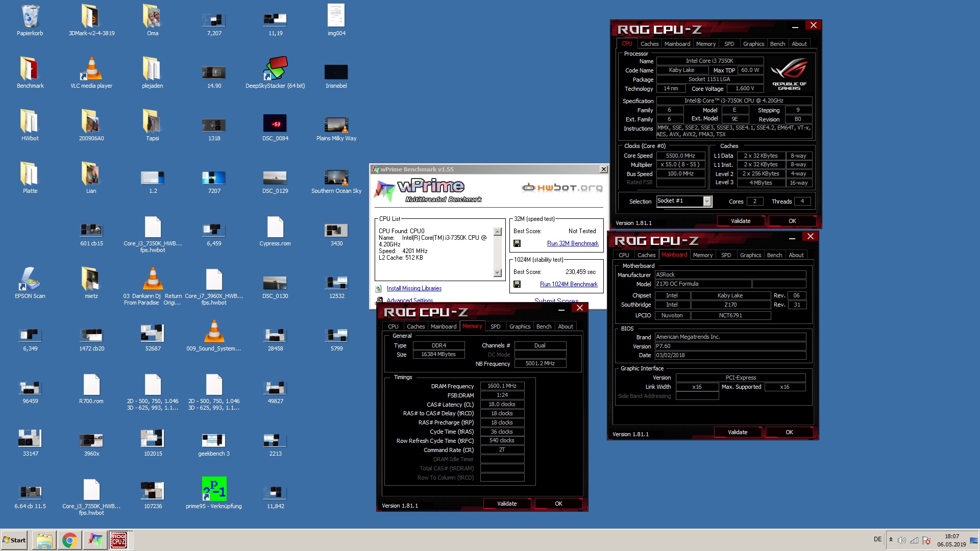Image resolution: width=980 pixels, height=551 pixels.
Task: Click the network icon in system tray
Action: click(x=914, y=540)
